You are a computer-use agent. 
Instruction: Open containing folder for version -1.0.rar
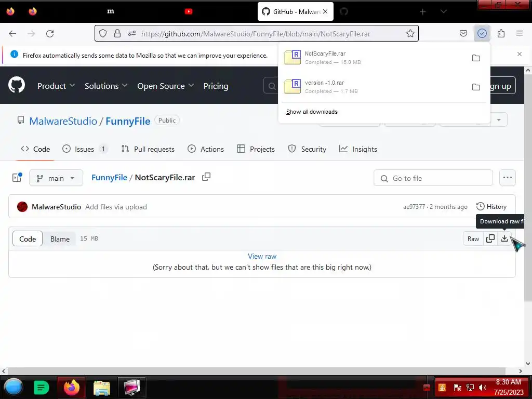476,87
